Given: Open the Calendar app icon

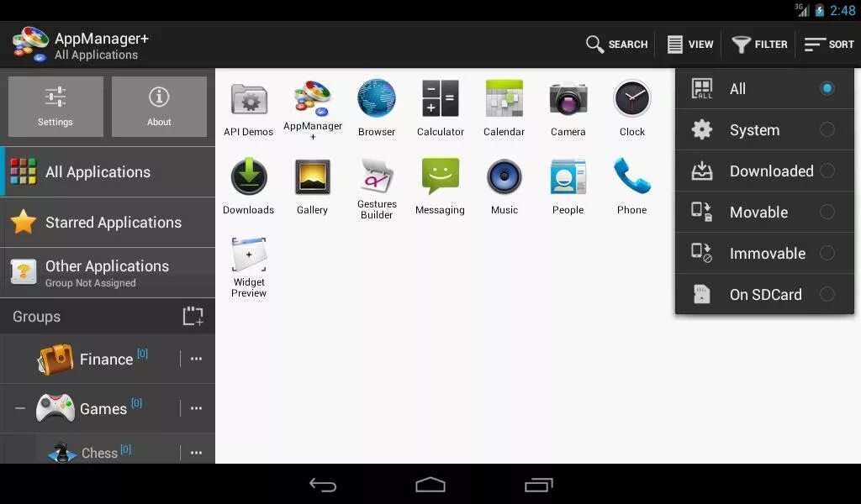Looking at the screenshot, I should [504, 99].
